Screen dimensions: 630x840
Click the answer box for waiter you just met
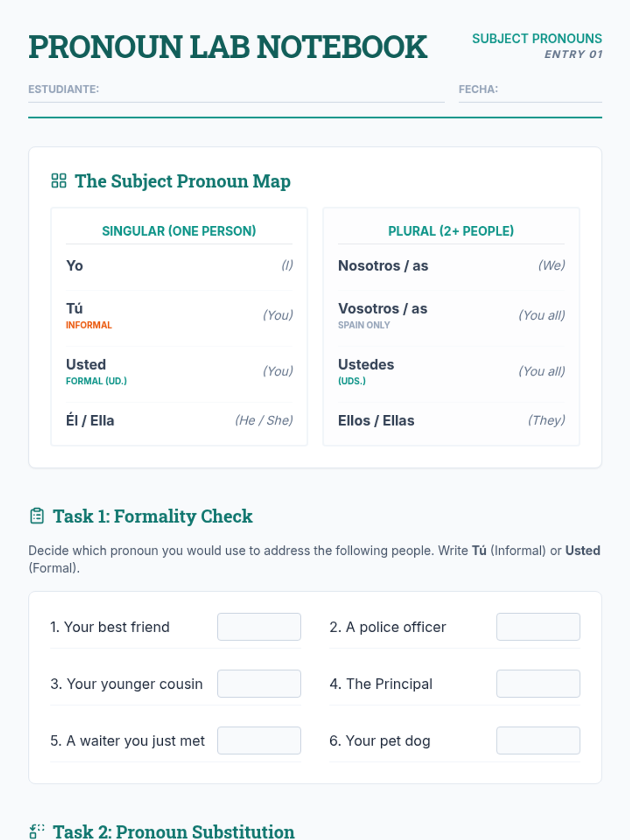[259, 740]
